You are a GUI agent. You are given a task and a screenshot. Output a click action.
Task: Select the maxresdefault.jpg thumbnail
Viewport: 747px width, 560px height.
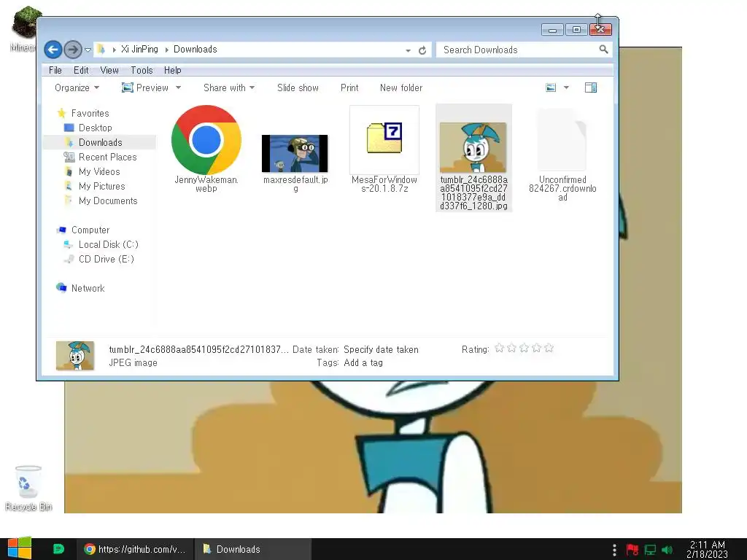tap(295, 153)
